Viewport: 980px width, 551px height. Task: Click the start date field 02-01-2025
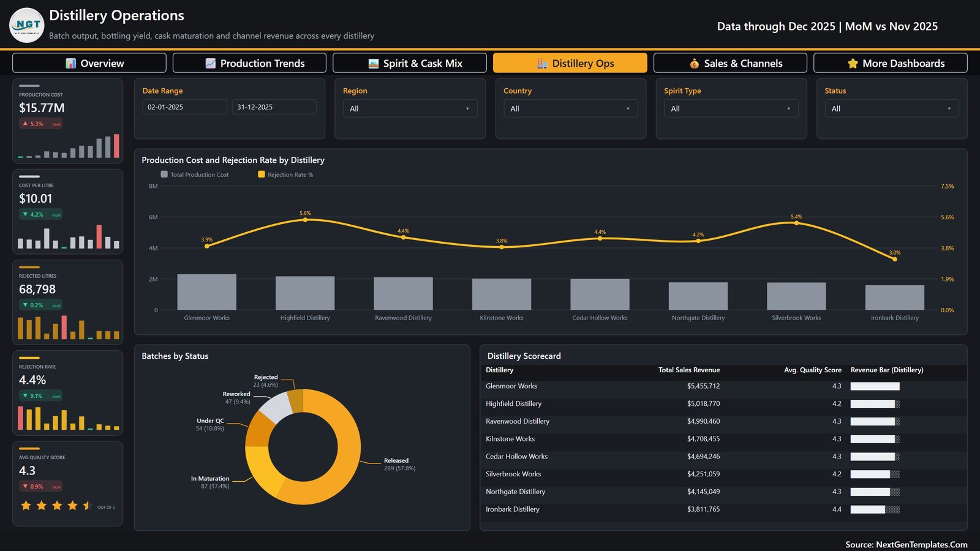pyautogui.click(x=185, y=107)
